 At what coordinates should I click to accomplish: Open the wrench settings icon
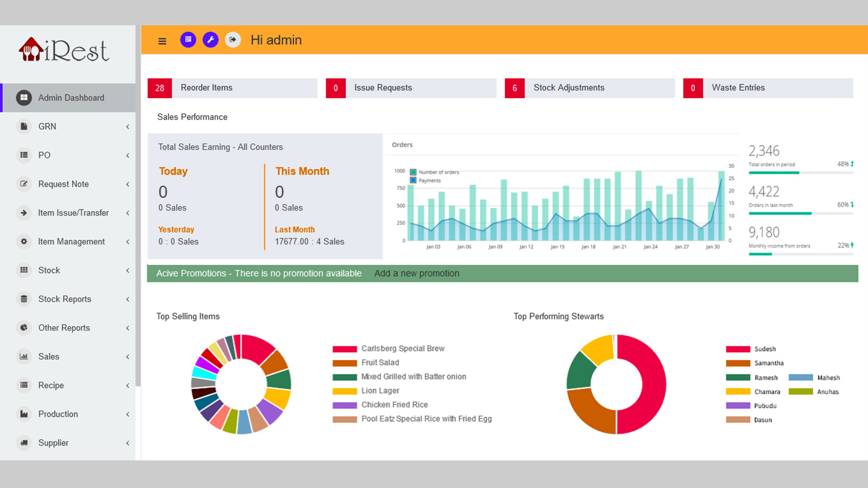click(x=211, y=40)
